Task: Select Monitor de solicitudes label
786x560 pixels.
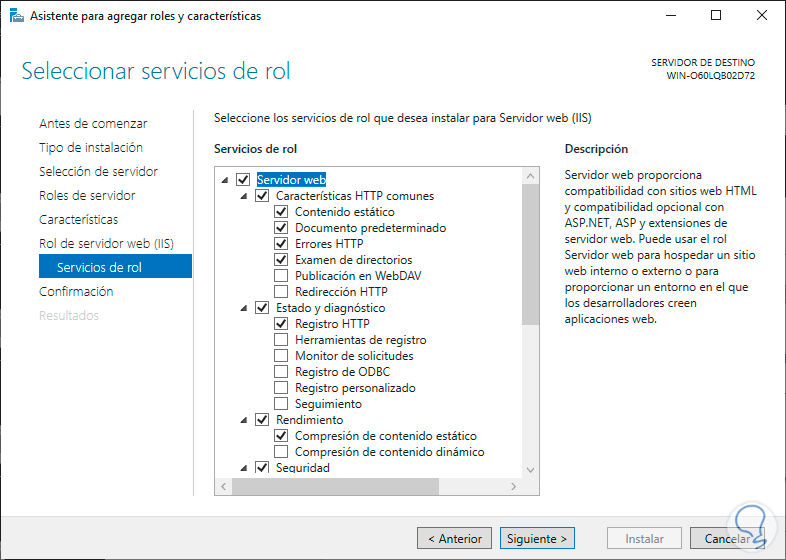Action: 354,356
